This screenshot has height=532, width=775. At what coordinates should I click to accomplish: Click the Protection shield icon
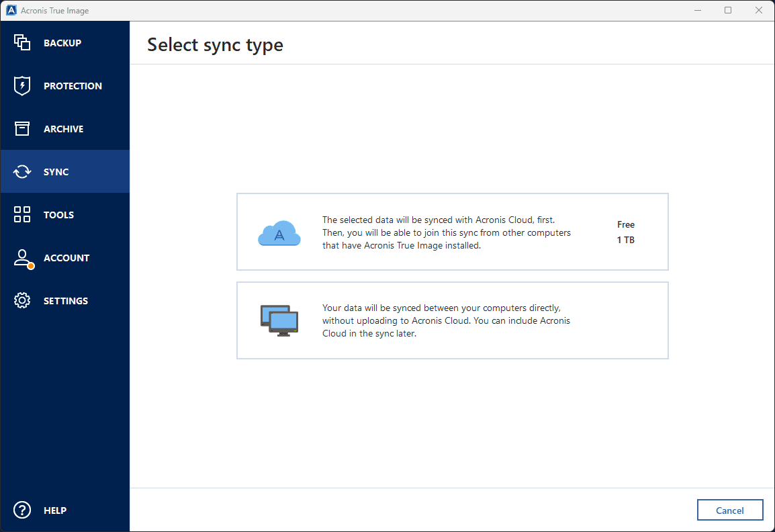tap(22, 86)
